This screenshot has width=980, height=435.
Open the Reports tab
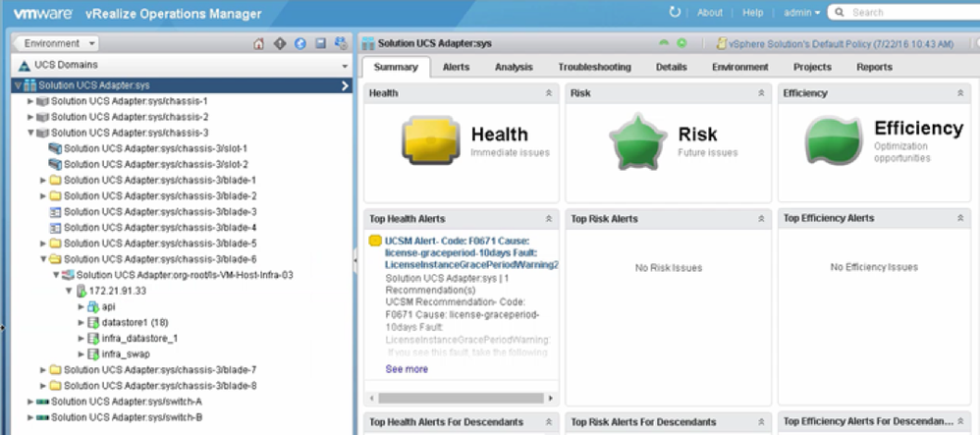click(x=874, y=67)
